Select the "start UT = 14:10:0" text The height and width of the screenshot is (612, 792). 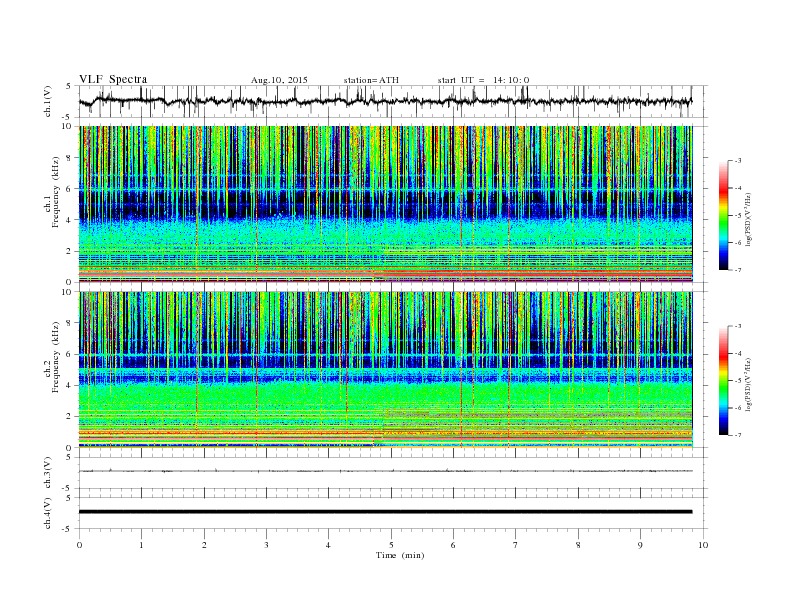tap(483, 80)
